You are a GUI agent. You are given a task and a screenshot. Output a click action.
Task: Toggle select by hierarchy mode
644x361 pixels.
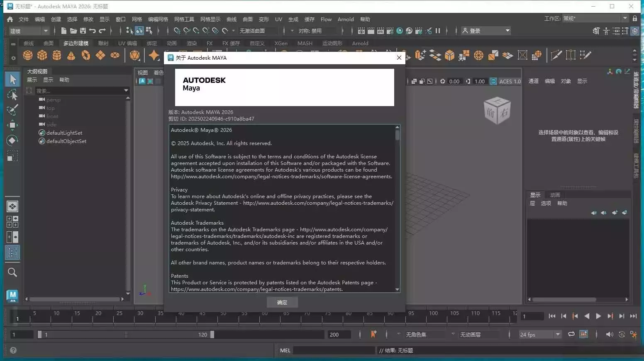(129, 31)
